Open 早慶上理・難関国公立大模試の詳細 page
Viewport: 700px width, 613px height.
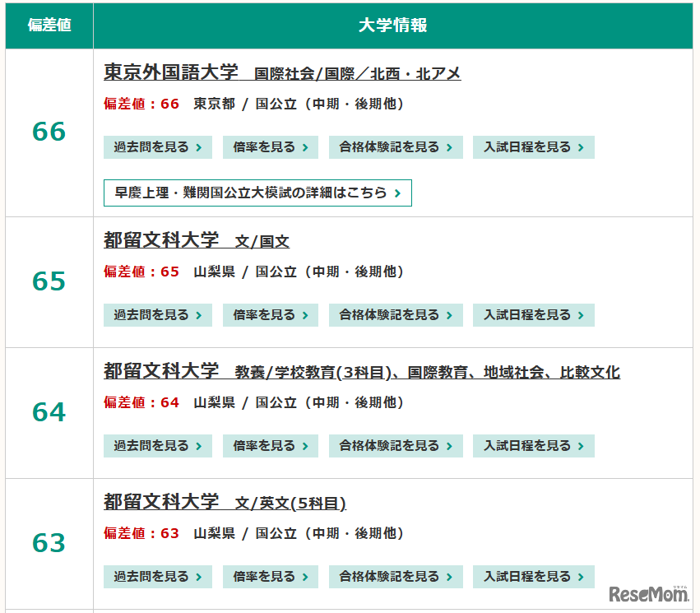coord(257,193)
